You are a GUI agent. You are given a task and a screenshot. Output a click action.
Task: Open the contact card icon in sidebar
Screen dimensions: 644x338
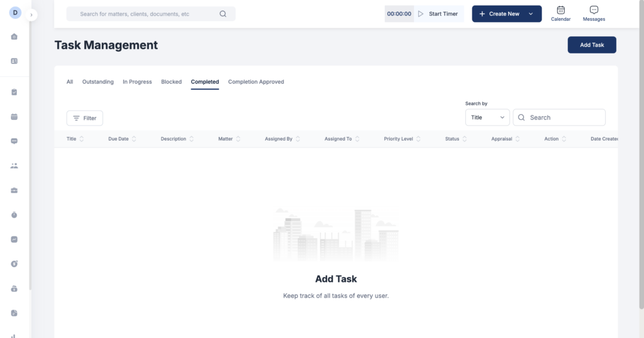click(14, 61)
